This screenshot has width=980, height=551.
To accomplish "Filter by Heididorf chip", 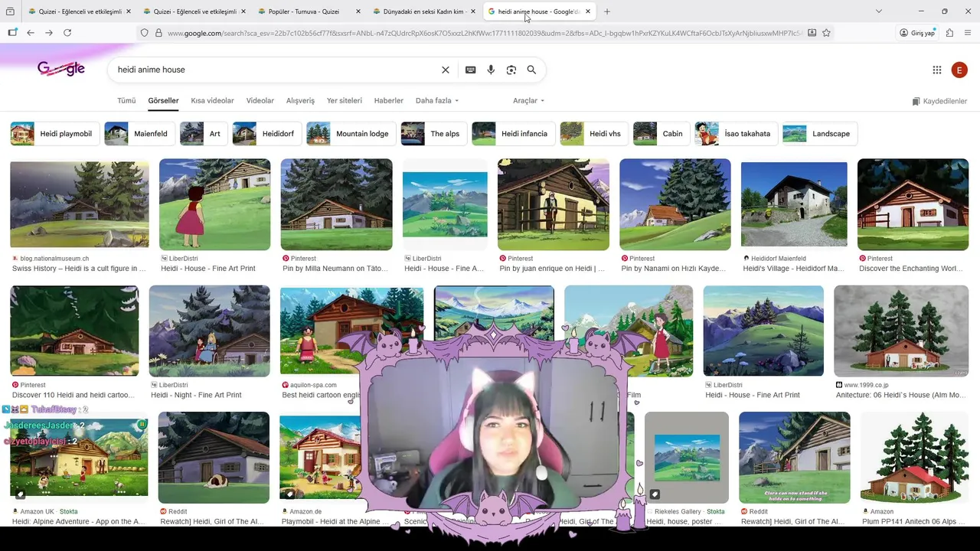I will 266,133.
